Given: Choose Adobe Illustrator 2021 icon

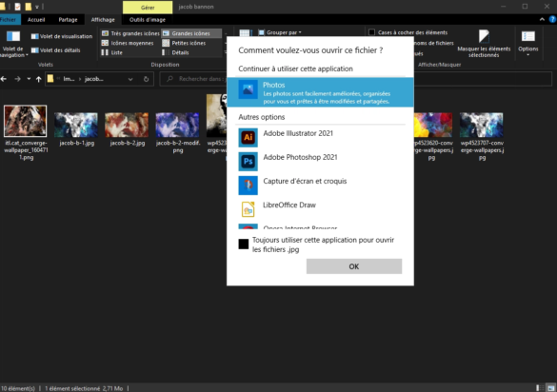Looking at the screenshot, I should point(248,137).
